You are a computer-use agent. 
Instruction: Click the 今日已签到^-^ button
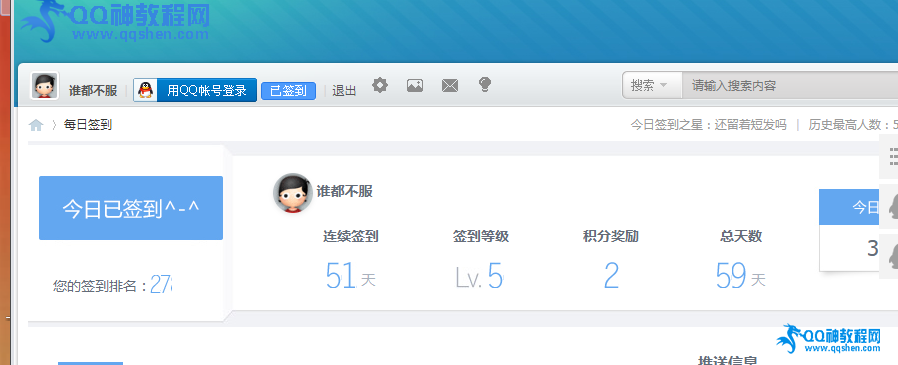[x=131, y=208]
